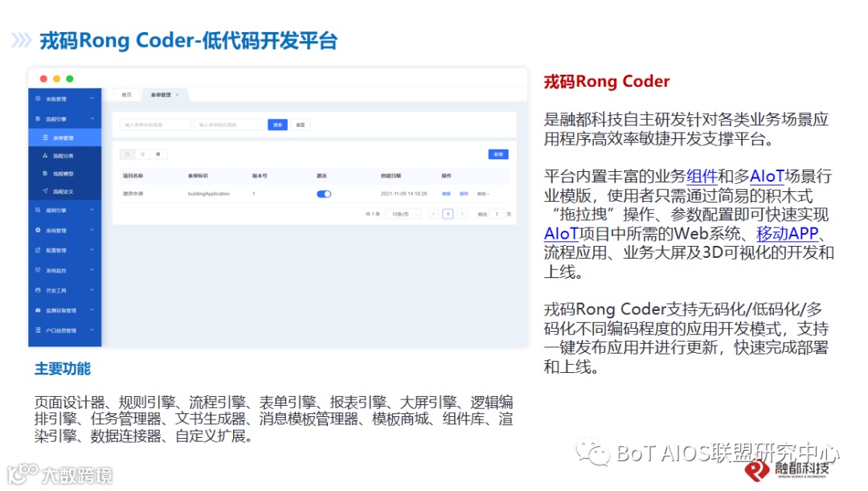Click the blue 搜索 button
Screen dimensions: 868x491
tap(277, 125)
